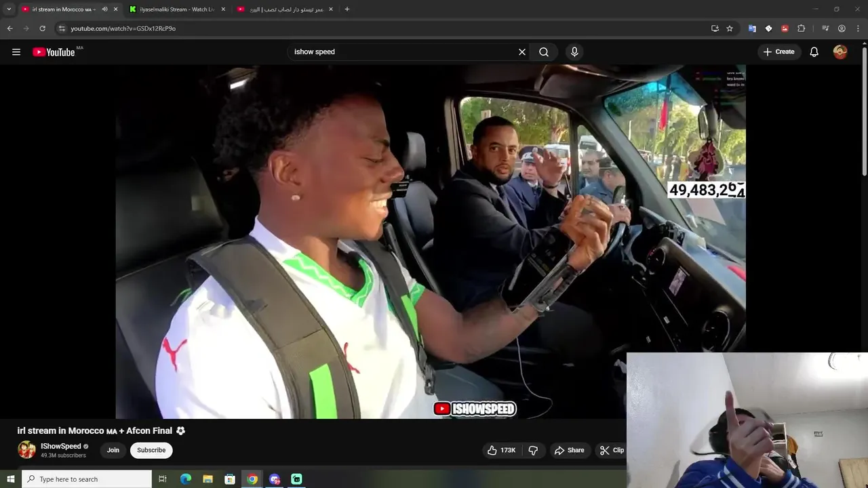Image resolution: width=868 pixels, height=488 pixels.
Task: Close the irl stream in Morocco tab
Action: pos(115,9)
